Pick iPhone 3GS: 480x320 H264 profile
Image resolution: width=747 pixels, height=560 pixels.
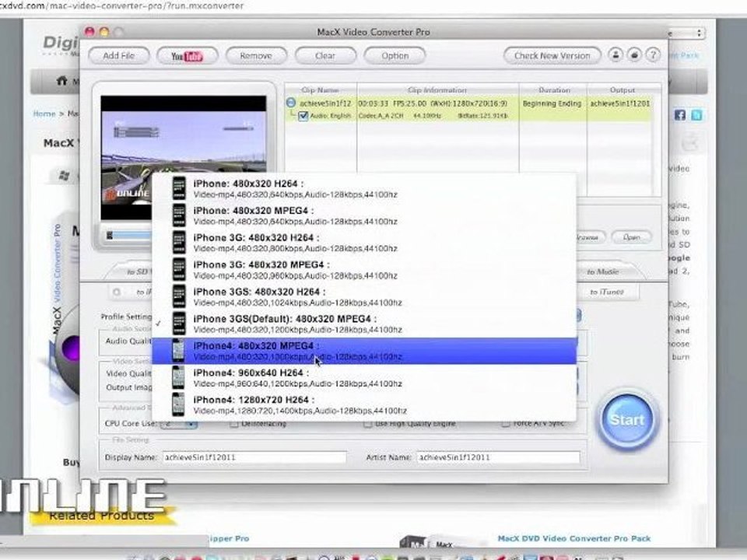click(364, 296)
